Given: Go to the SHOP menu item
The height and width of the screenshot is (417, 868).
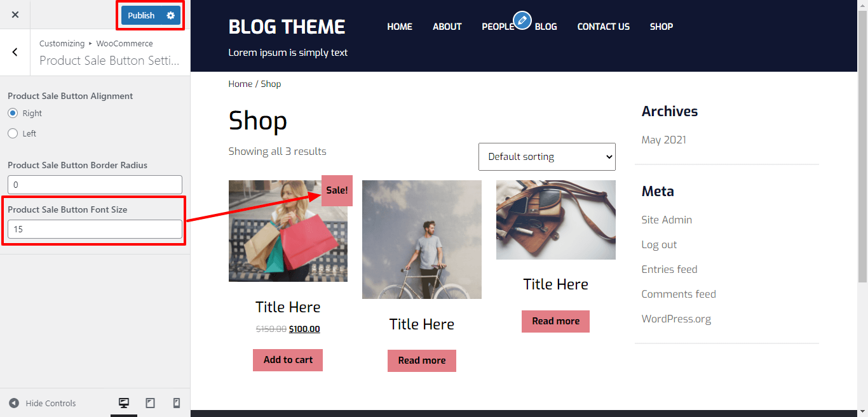Looking at the screenshot, I should [661, 27].
